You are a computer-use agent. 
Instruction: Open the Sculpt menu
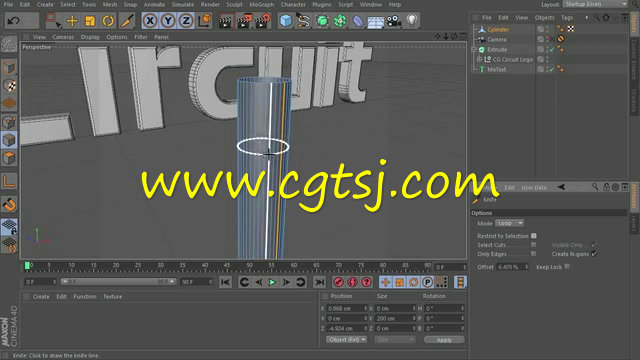(x=234, y=4)
